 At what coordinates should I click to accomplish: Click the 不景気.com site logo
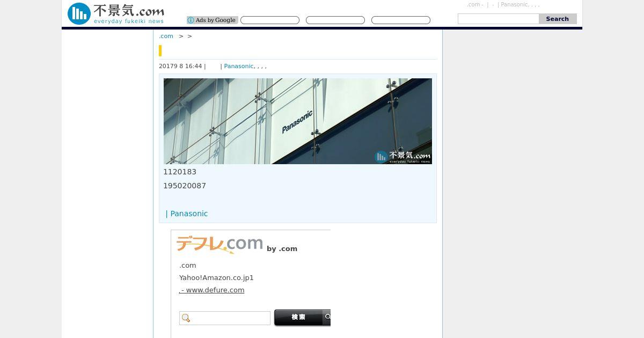116,13
